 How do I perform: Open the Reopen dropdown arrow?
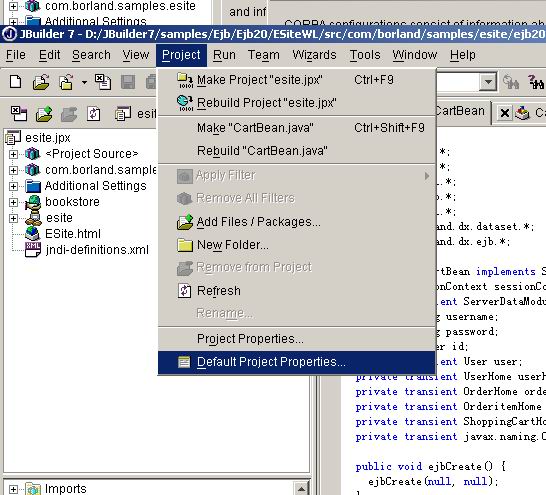tap(84, 83)
